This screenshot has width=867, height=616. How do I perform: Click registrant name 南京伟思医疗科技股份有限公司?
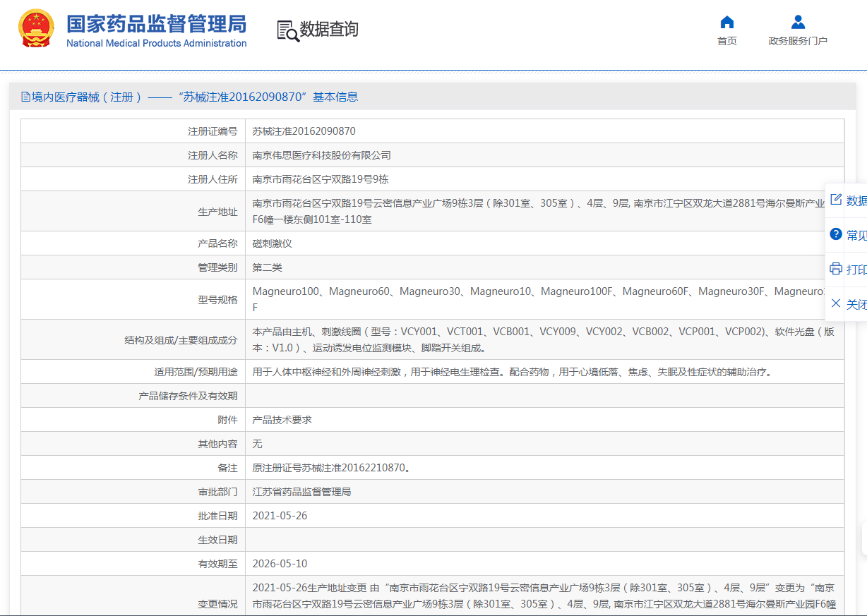pos(322,155)
